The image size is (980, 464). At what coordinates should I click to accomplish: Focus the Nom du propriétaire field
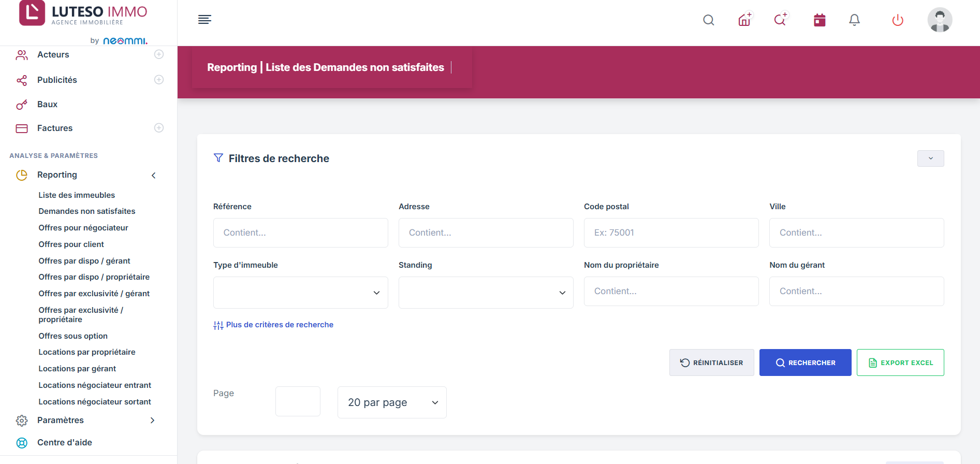[671, 291]
